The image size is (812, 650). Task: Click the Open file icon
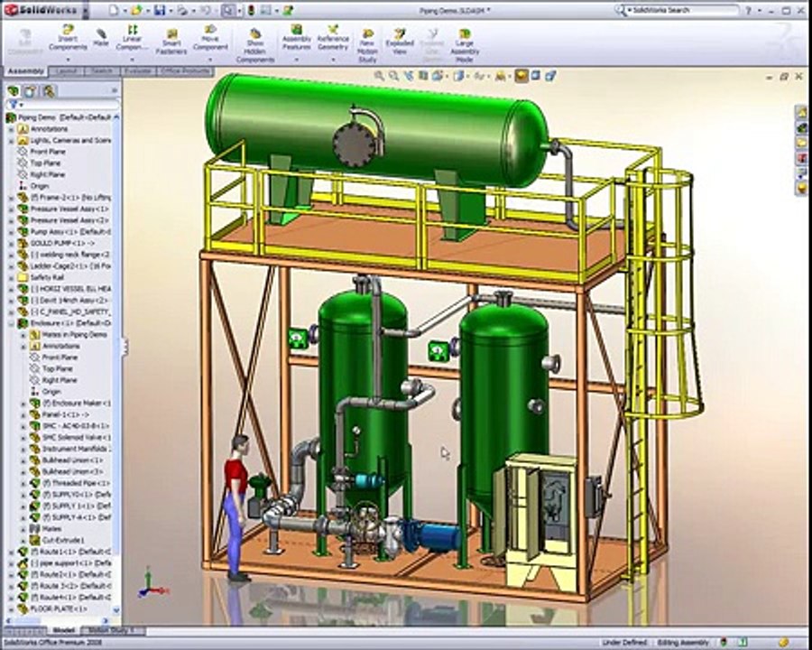point(136,9)
